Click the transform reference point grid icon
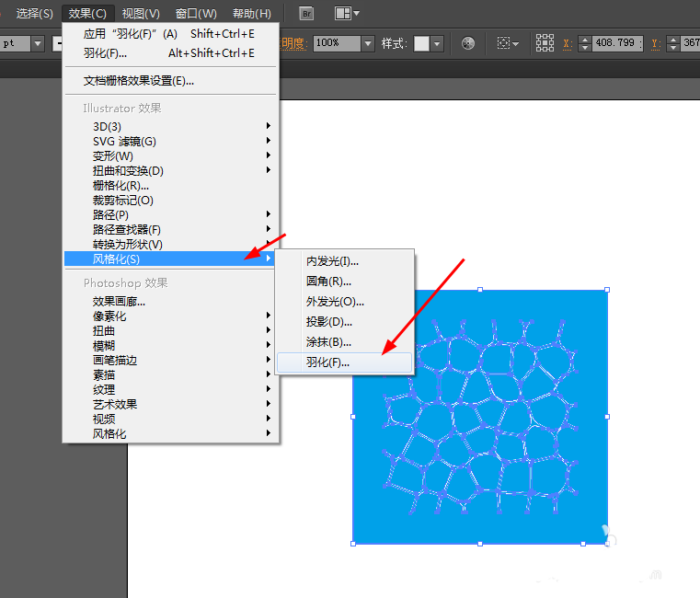Viewport: 700px width, 598px height. pyautogui.click(x=545, y=43)
